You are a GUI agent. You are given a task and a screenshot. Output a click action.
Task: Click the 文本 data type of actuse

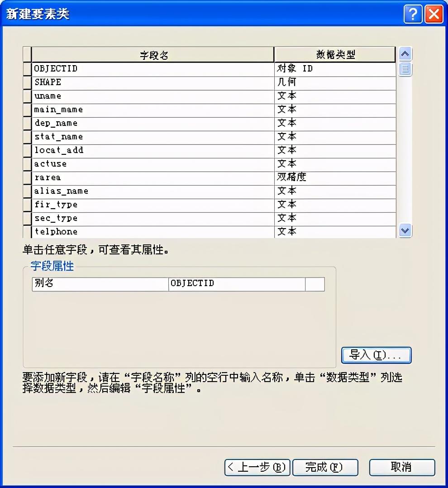(335, 165)
